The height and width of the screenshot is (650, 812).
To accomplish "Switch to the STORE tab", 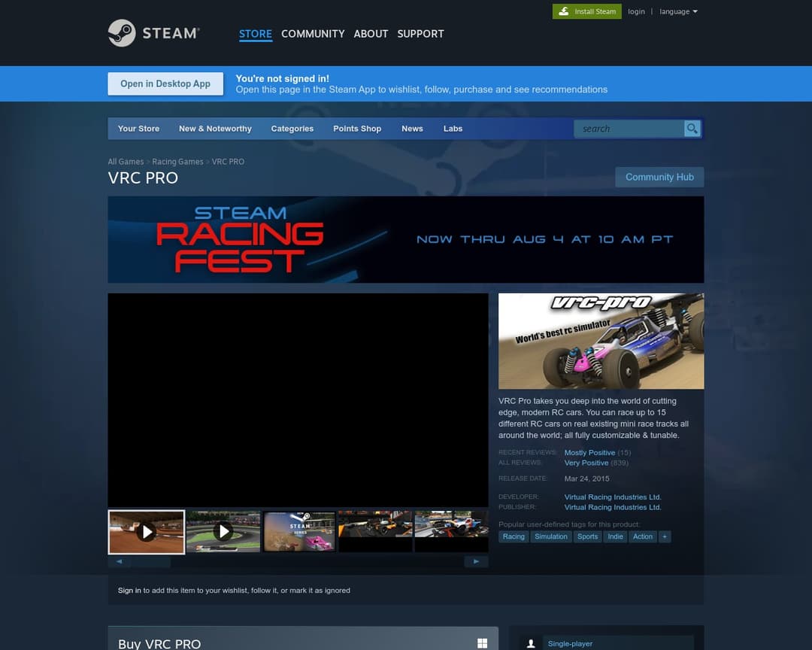I will 256,34.
